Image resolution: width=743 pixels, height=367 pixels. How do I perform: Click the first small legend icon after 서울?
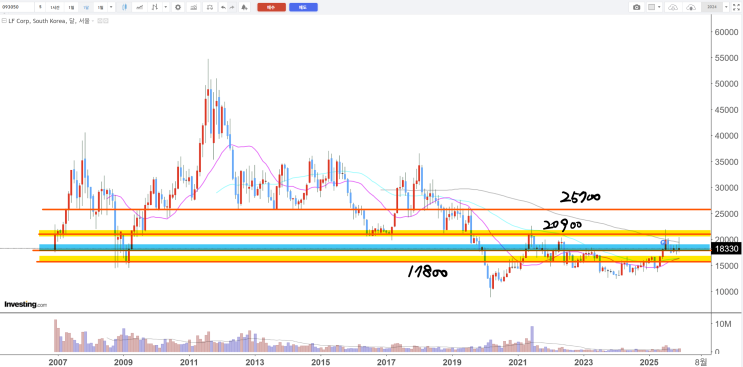click(x=100, y=21)
